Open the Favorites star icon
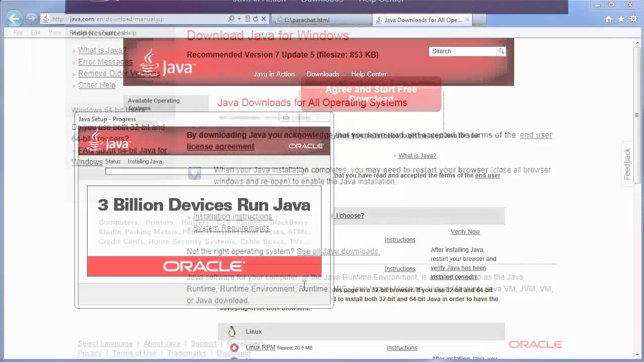 621,19
